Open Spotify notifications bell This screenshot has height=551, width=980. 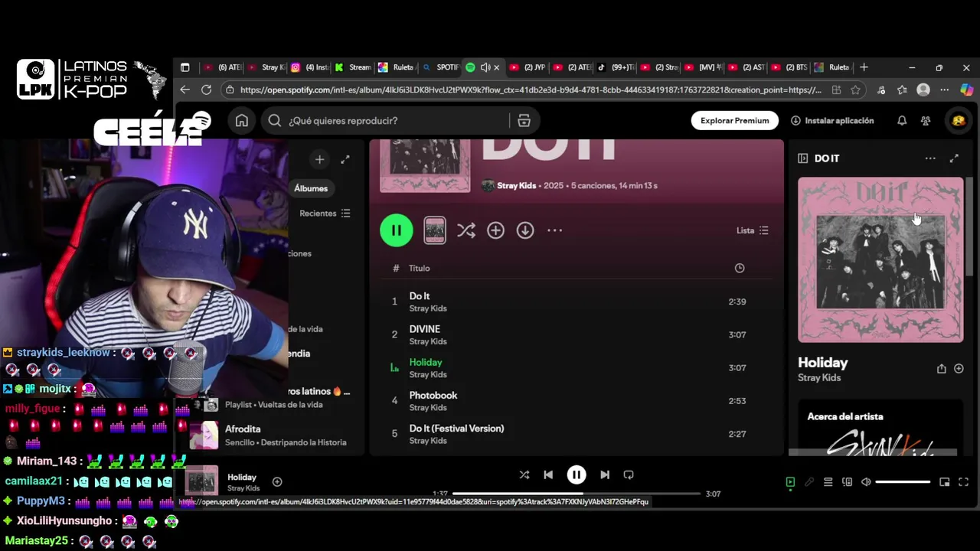[x=902, y=120]
